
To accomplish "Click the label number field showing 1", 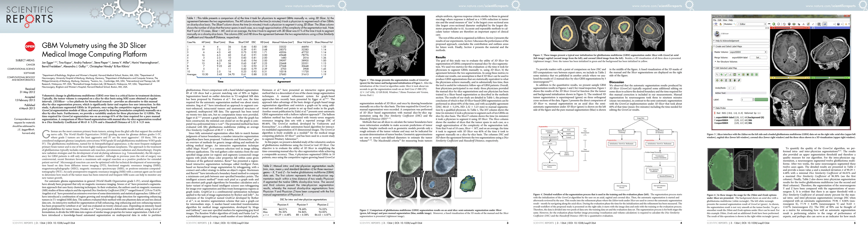I will (746, 100).
